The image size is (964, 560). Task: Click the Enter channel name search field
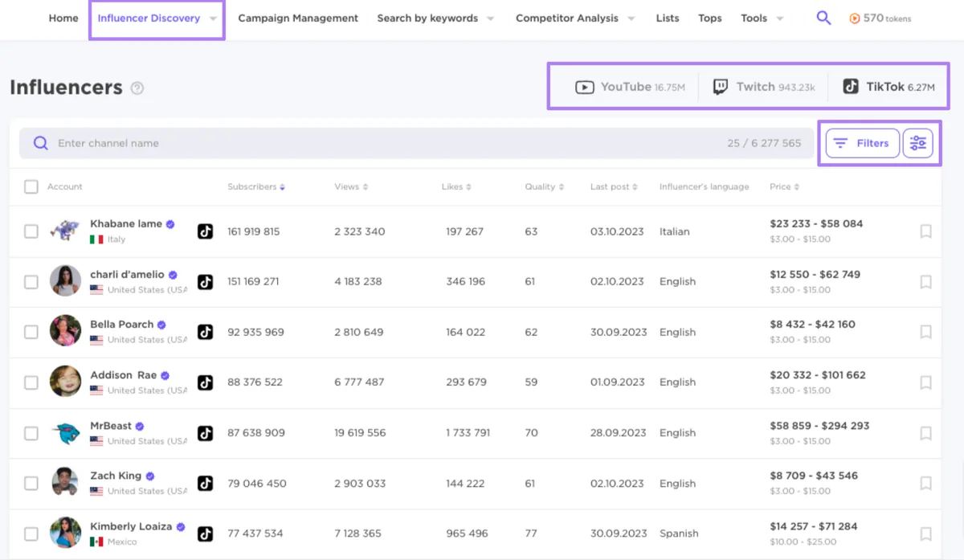[415, 143]
